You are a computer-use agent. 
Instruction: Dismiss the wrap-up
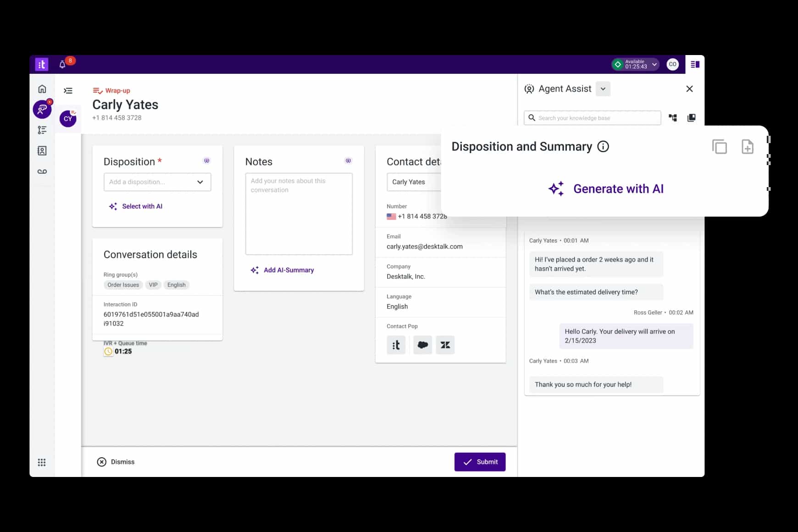coord(116,462)
